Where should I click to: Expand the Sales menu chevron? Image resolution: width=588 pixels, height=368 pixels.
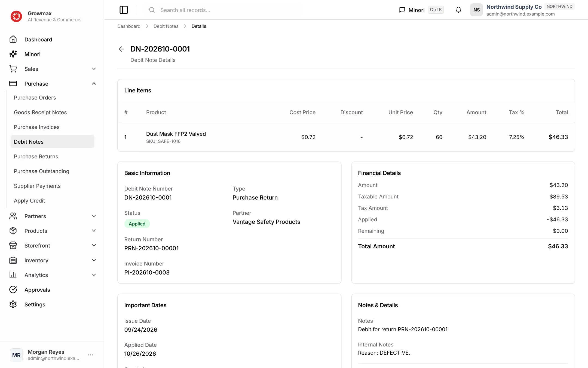tap(94, 69)
